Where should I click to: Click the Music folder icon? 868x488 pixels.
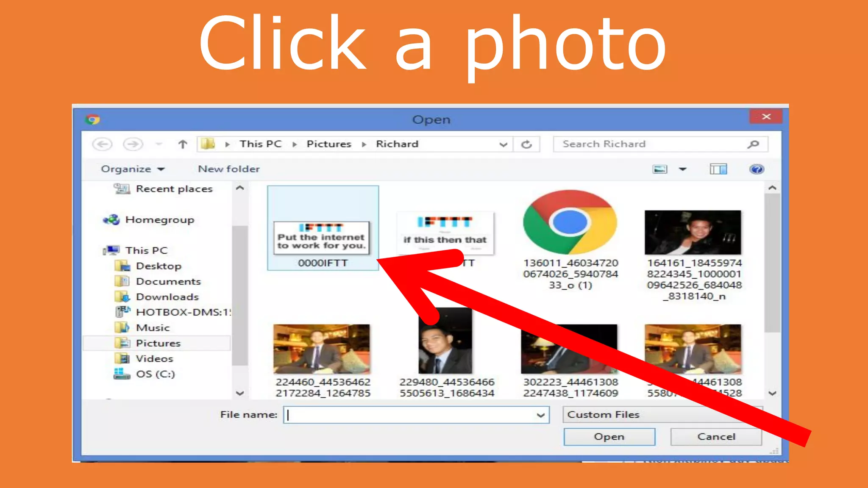(x=122, y=327)
